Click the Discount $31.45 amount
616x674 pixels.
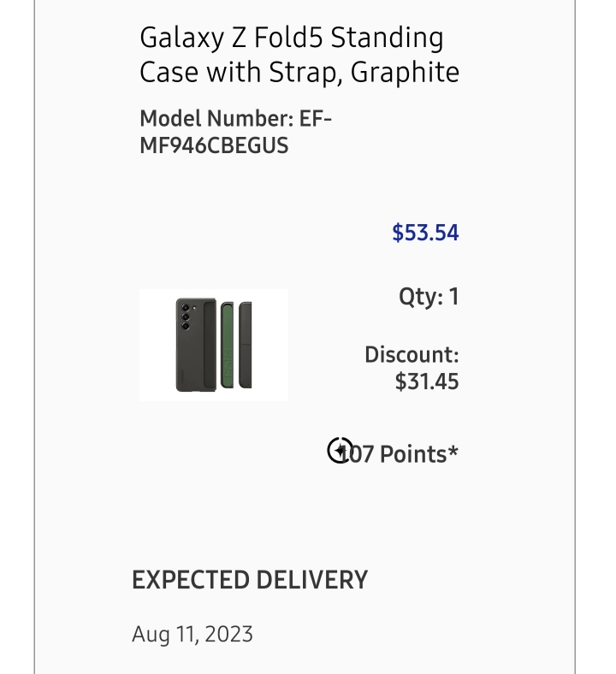pos(412,368)
